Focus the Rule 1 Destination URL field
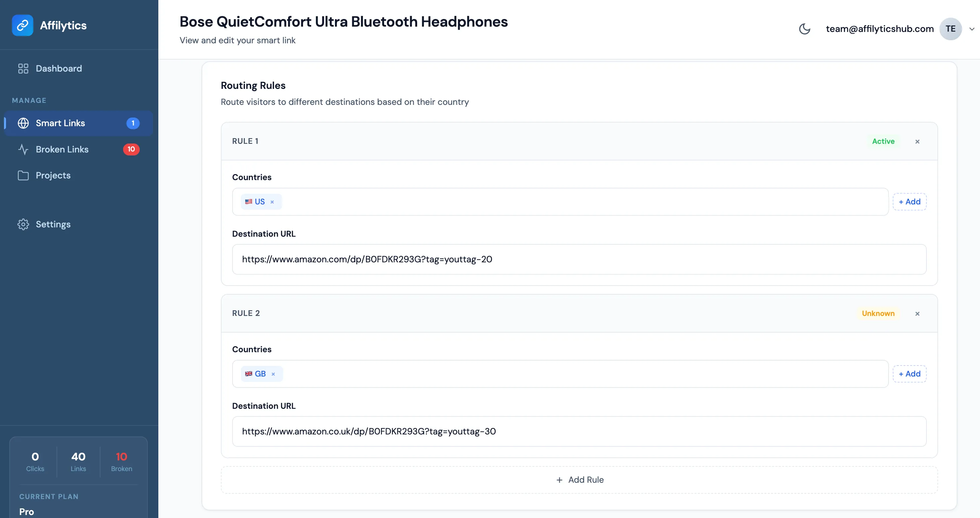This screenshot has width=980, height=518. pyautogui.click(x=579, y=259)
